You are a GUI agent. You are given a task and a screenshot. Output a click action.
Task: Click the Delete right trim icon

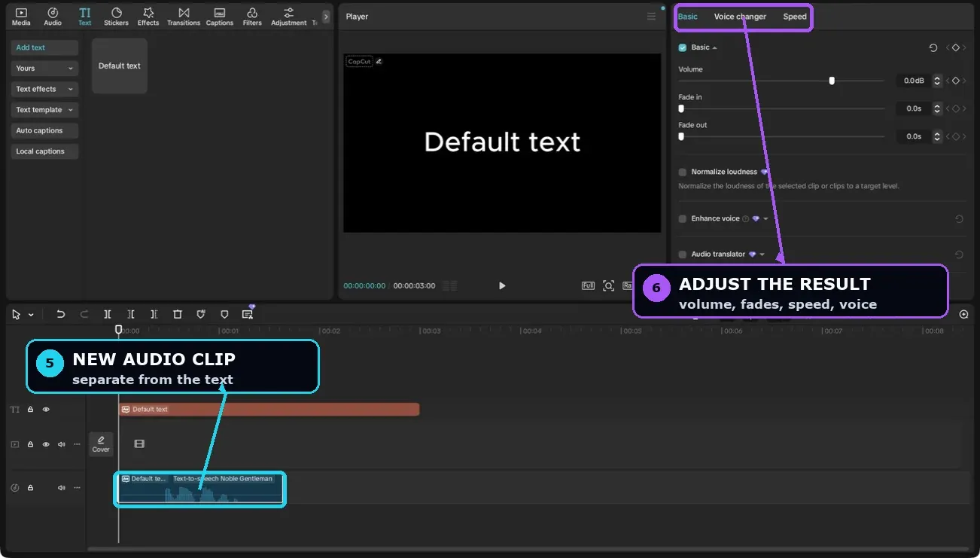coord(154,314)
